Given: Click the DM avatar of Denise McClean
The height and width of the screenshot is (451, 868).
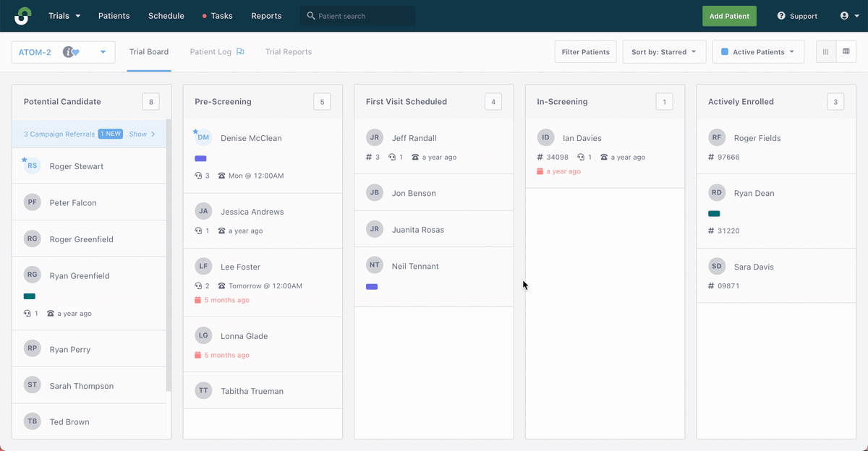Looking at the screenshot, I should click(x=203, y=137).
